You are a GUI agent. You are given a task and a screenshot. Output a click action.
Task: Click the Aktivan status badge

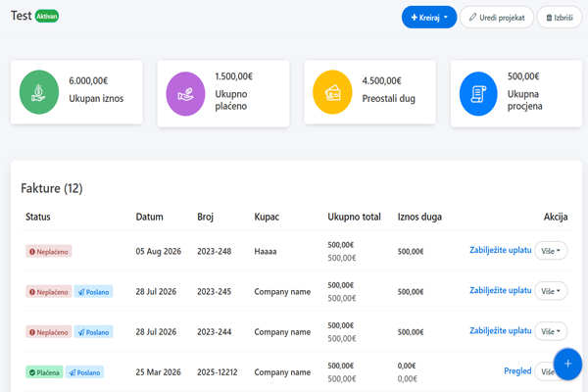(x=47, y=16)
